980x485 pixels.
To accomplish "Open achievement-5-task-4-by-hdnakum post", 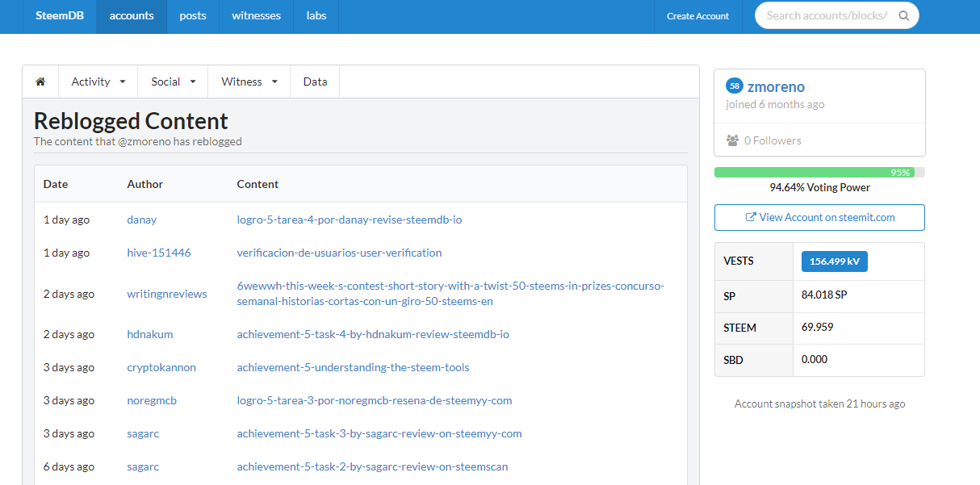I will click(373, 334).
